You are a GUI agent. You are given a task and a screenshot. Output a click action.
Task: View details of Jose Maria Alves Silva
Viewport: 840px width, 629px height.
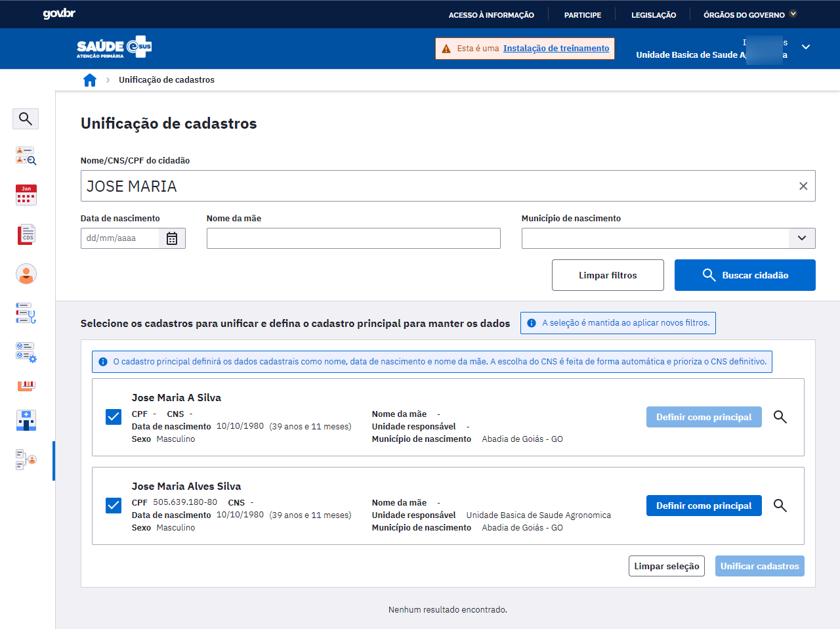tap(780, 506)
